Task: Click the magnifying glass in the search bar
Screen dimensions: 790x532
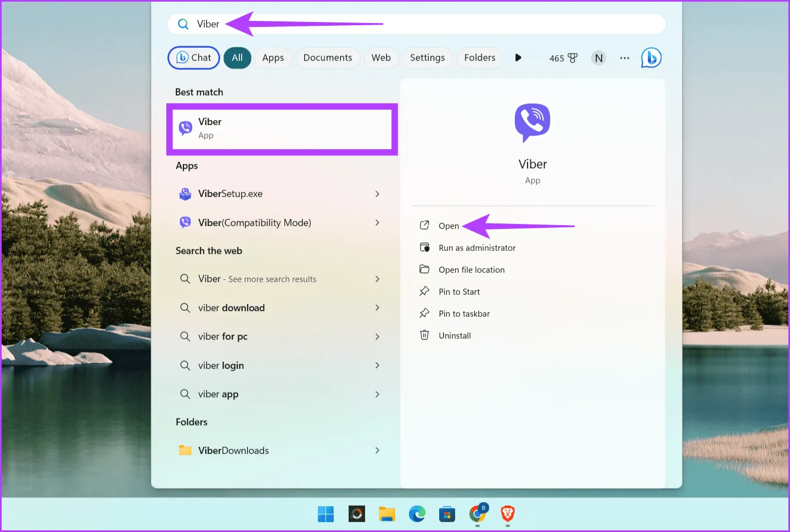Action: click(x=183, y=24)
